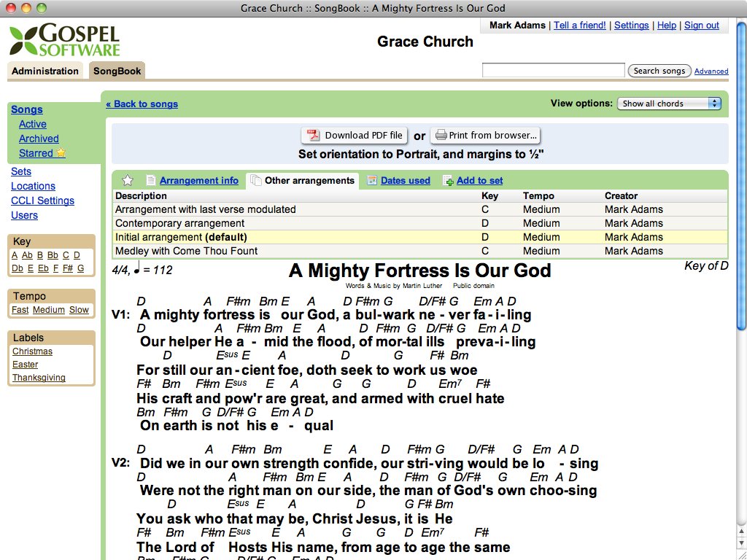Select the Easter label
Viewport: 747px width, 560px height.
(x=26, y=365)
